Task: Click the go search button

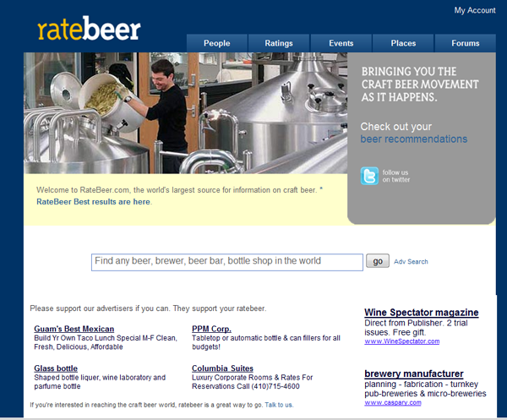Action: point(378,261)
